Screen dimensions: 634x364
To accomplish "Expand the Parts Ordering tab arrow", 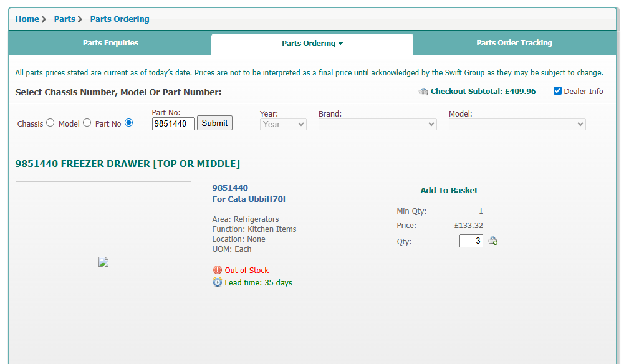I will point(340,44).
